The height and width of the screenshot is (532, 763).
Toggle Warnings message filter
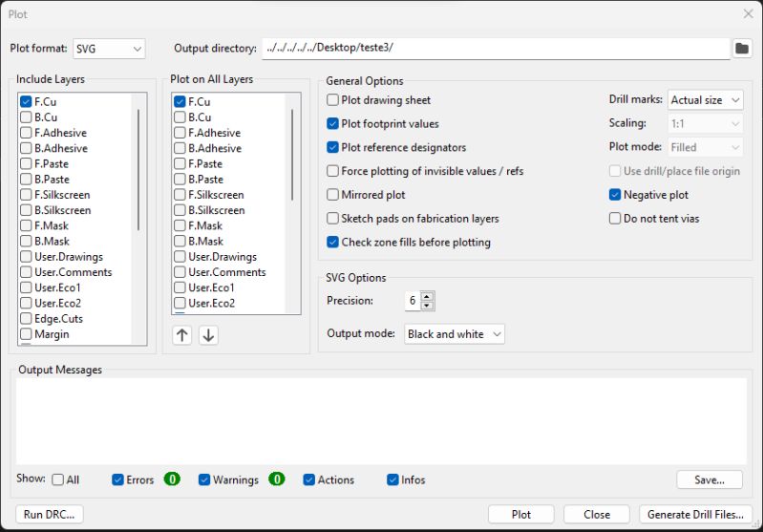[204, 479]
